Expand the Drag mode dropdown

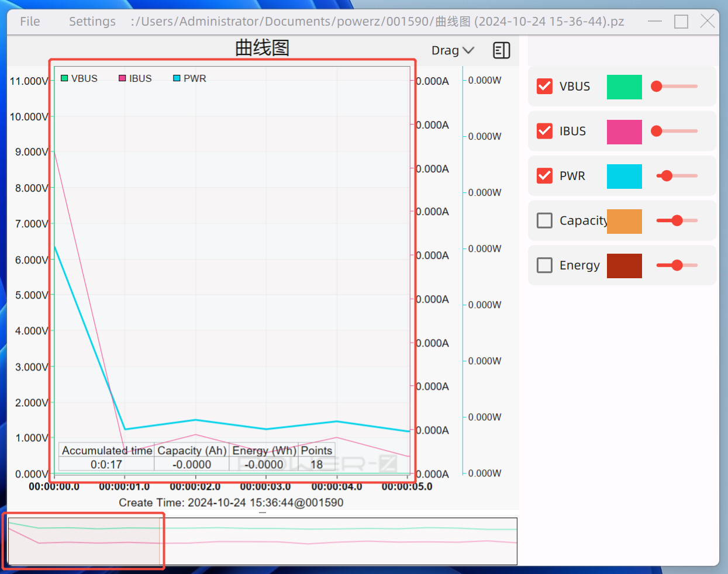pyautogui.click(x=452, y=51)
